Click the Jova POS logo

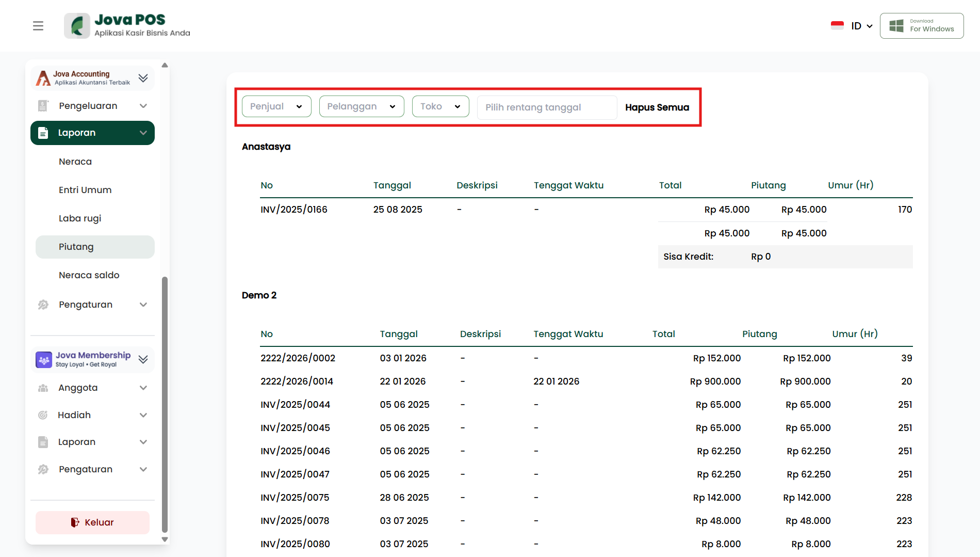pos(77,26)
